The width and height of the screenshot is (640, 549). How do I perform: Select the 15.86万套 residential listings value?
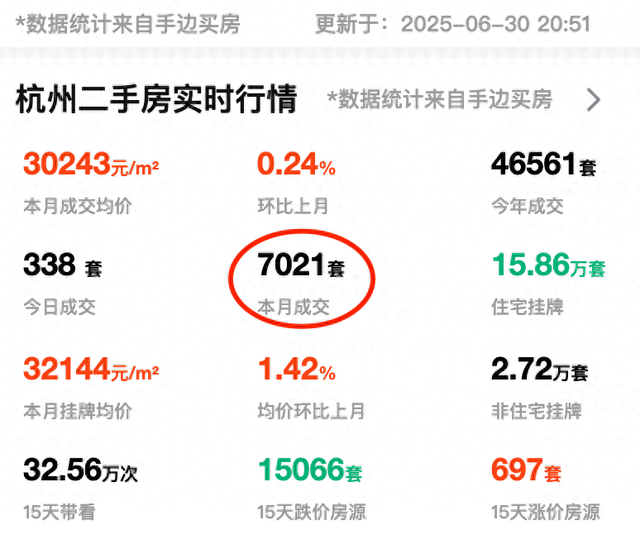click(549, 264)
